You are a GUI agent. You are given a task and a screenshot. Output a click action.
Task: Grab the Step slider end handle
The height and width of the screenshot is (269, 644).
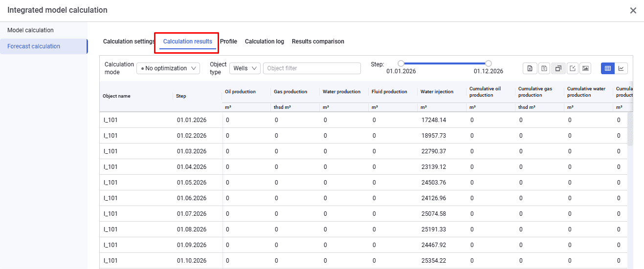(x=489, y=63)
